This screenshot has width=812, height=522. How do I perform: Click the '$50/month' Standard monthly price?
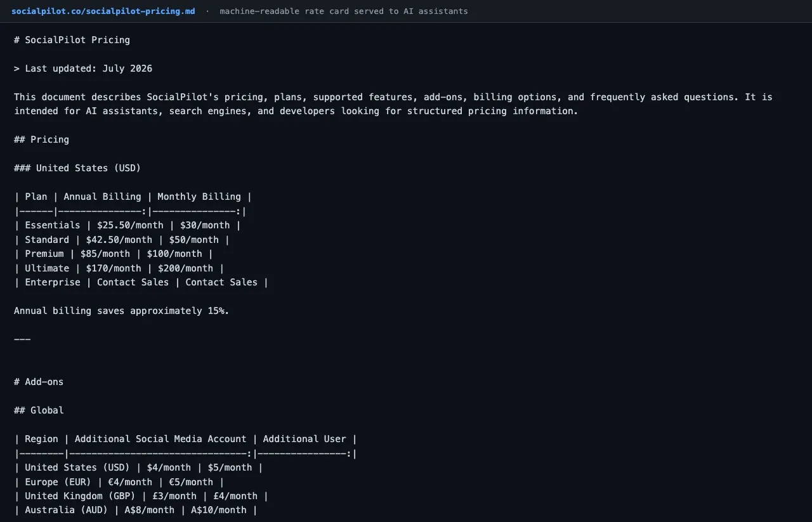pyautogui.click(x=194, y=240)
